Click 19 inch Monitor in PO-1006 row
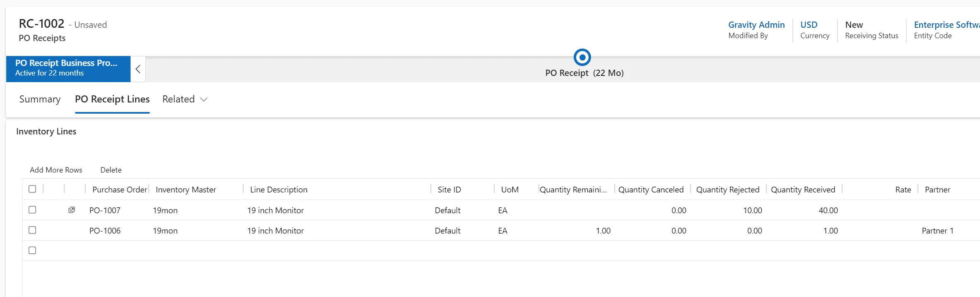 pos(275,231)
